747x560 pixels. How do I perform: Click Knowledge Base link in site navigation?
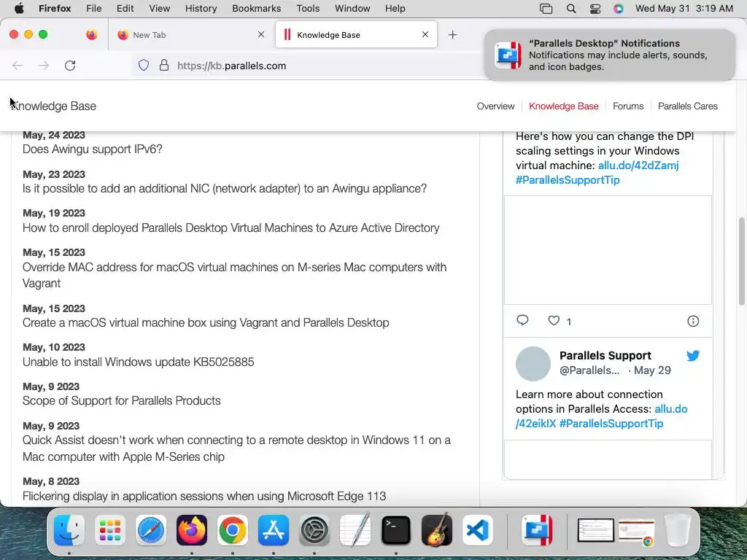tap(564, 106)
